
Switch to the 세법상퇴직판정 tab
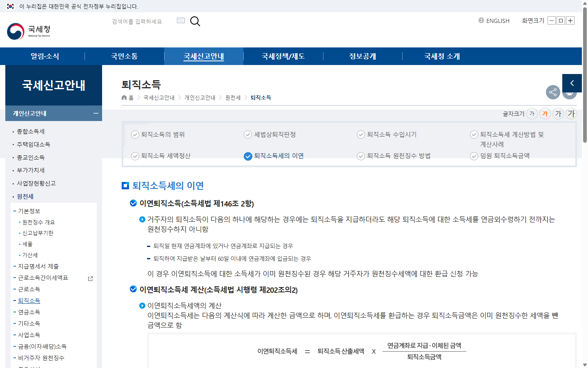pos(270,135)
